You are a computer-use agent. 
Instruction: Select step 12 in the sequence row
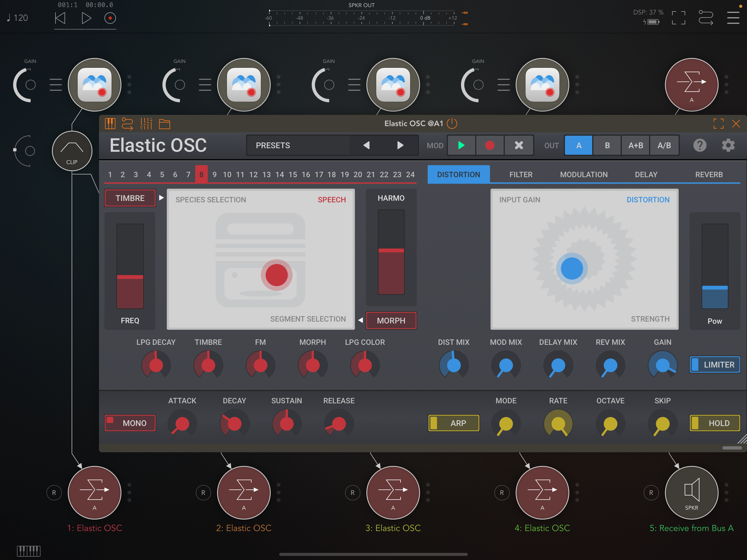pyautogui.click(x=253, y=175)
